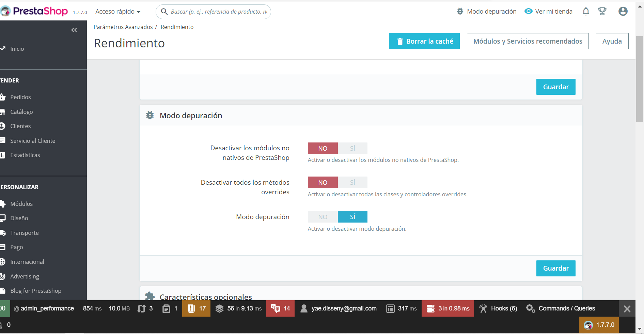Open Servicio al Cliente in sidebar
This screenshot has height=334, width=644.
pos(33,141)
